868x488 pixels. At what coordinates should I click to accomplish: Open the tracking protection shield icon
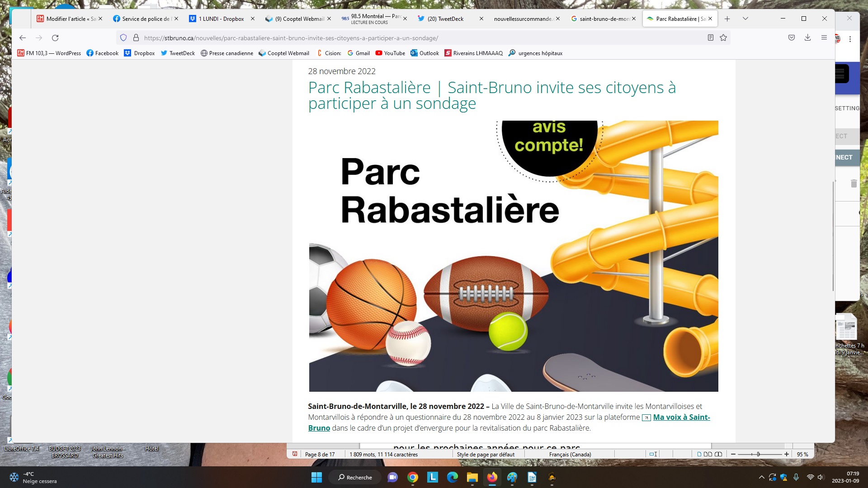(123, 38)
